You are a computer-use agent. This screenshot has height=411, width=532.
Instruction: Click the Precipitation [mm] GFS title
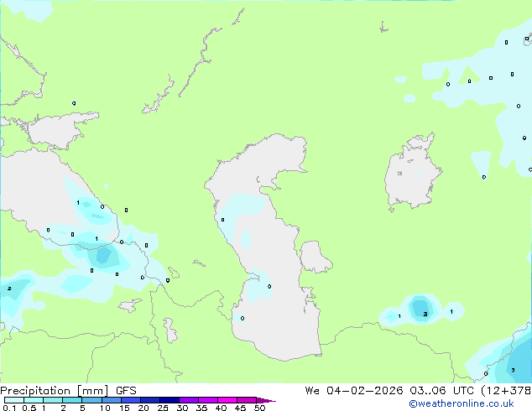click(x=68, y=391)
